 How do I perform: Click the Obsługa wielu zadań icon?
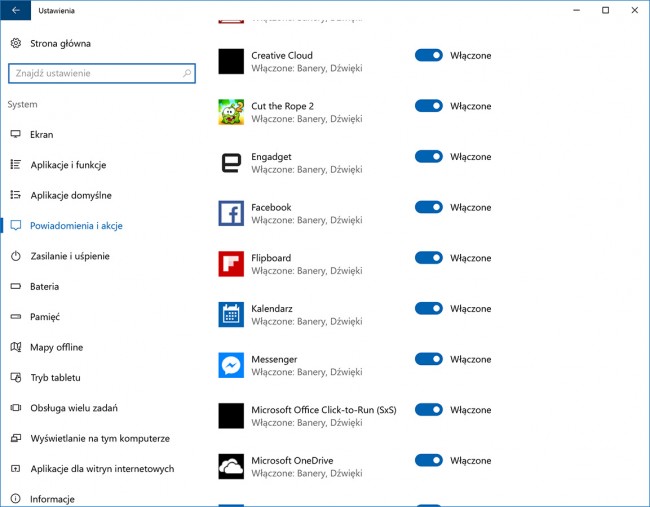[16, 408]
